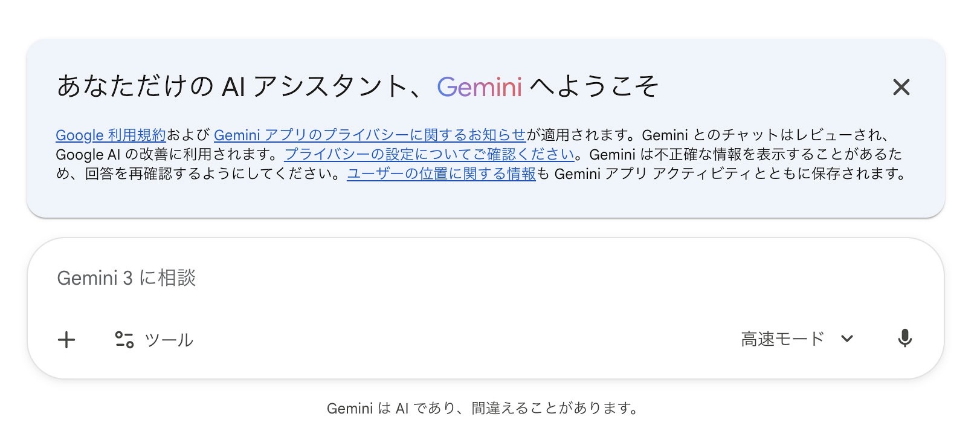Screen dimensions: 980x428
Task: Activate the microphone voice input icon
Action: 904,339
